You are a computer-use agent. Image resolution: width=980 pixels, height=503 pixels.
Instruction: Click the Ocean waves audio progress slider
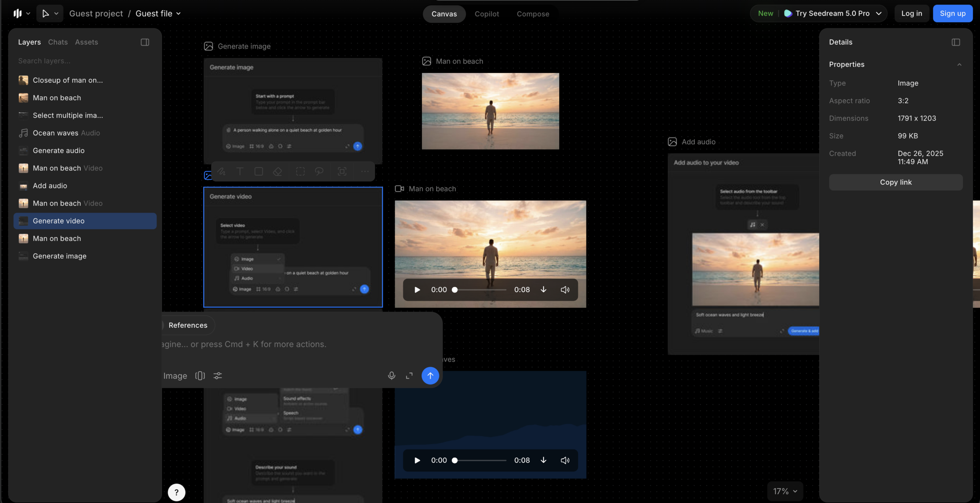coord(480,460)
